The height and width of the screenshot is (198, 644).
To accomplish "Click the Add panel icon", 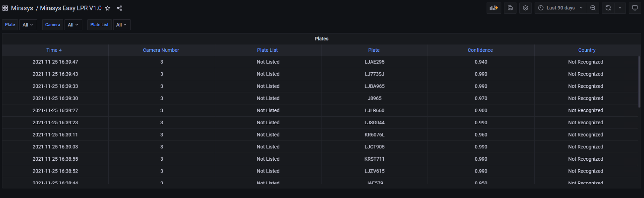I will coord(494,8).
